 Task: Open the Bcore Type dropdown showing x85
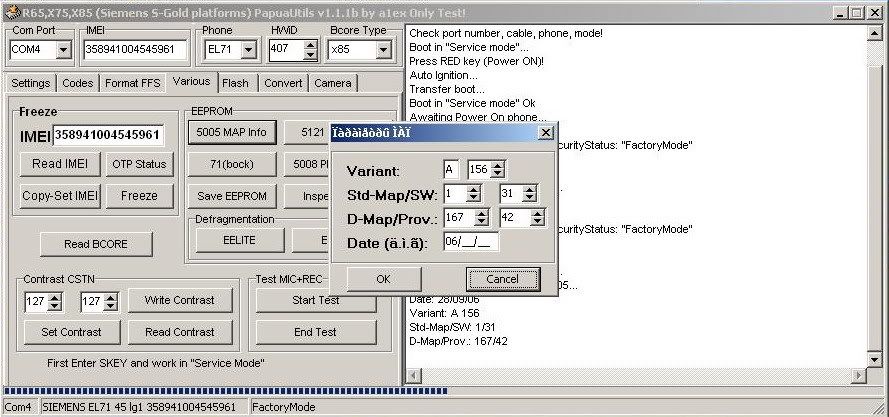click(383, 50)
